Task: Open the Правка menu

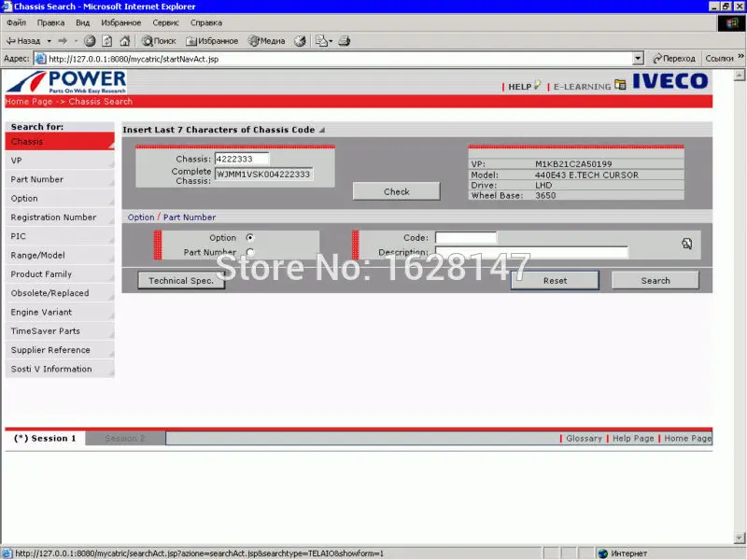Action: click(50, 22)
